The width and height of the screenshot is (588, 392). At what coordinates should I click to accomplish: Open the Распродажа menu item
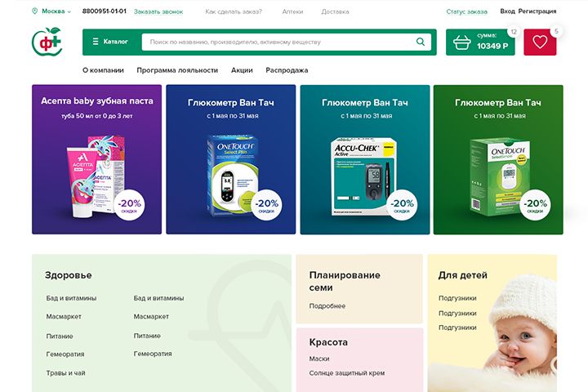coord(287,70)
